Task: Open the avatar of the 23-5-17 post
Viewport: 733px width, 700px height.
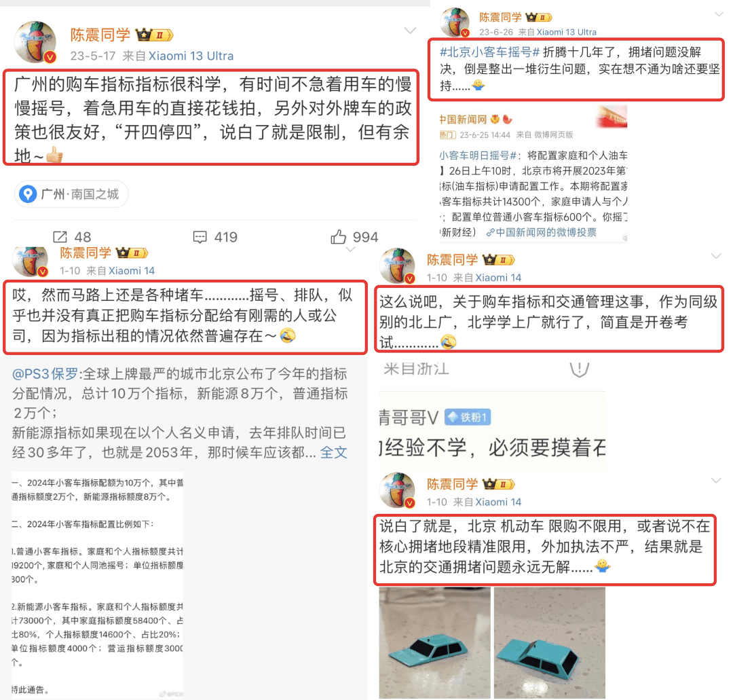Action: pyautogui.click(x=35, y=42)
